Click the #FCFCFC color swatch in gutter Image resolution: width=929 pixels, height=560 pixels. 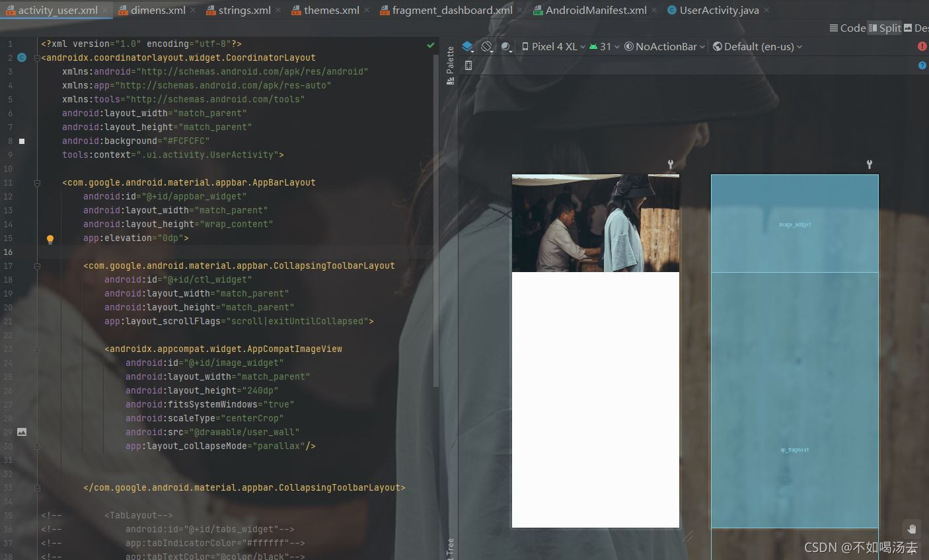pyautogui.click(x=22, y=141)
